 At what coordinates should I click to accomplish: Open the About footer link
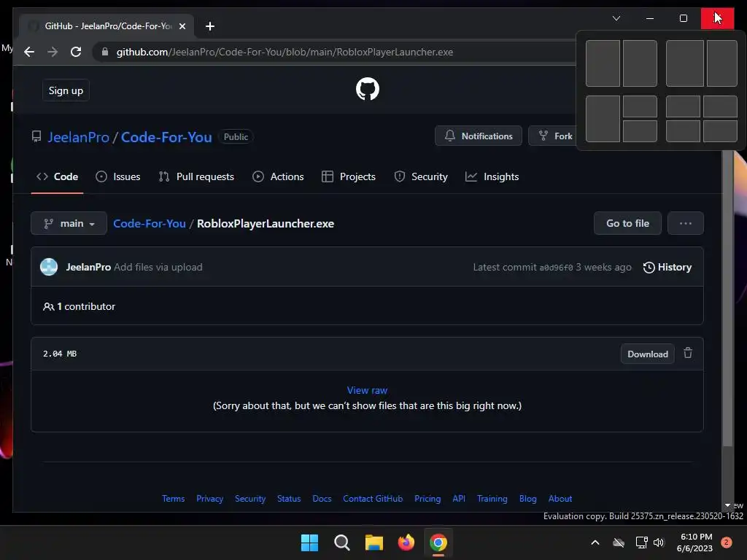[x=560, y=499]
